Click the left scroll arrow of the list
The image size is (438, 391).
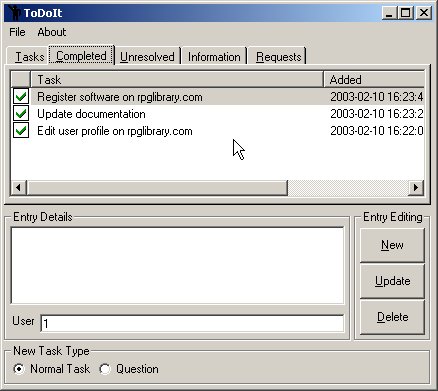click(19, 187)
